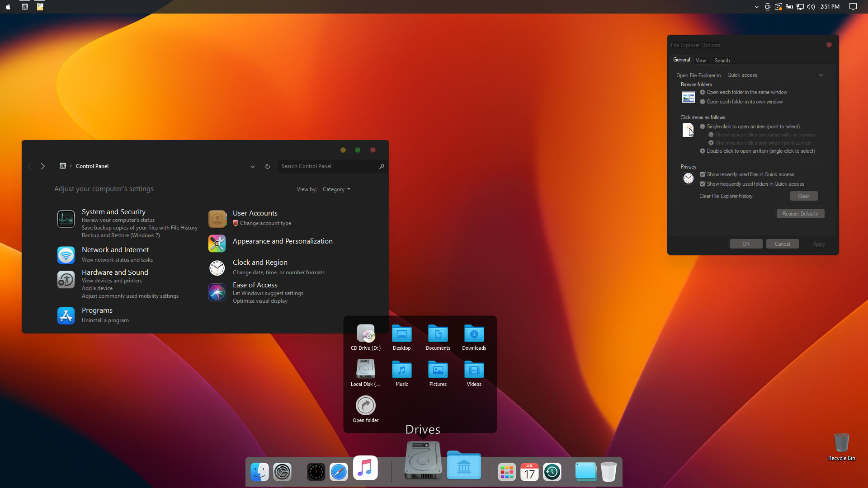Uncheck Show recently used files in Quick access

click(703, 174)
